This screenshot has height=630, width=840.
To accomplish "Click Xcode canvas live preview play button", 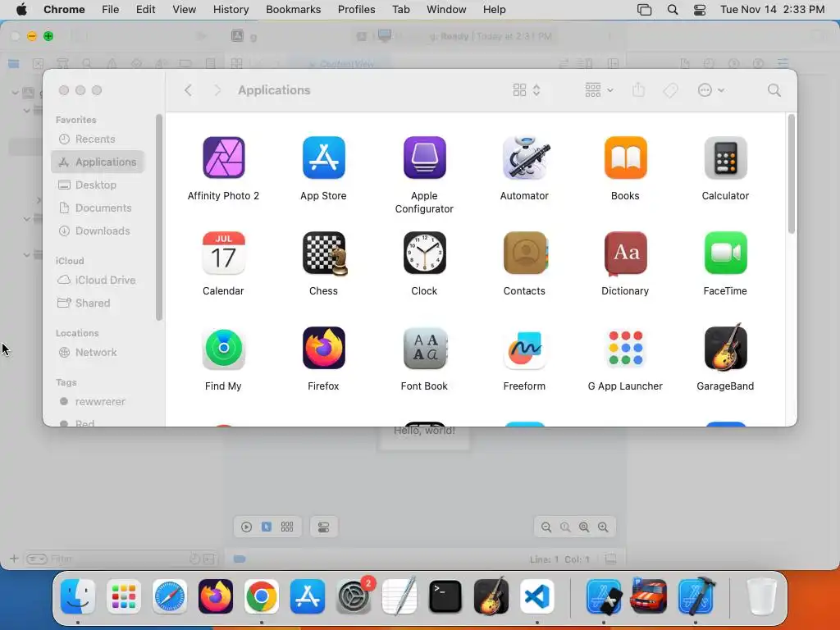I will tap(246, 527).
